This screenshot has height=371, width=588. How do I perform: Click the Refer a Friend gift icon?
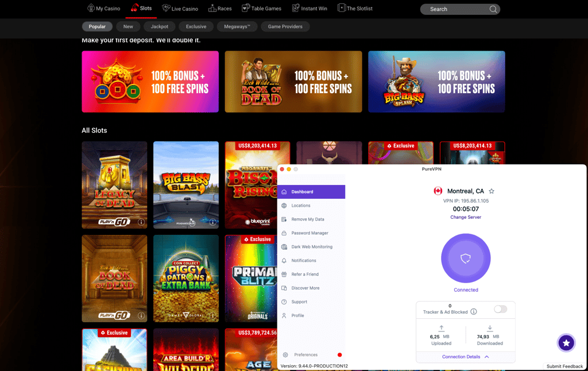pos(284,274)
